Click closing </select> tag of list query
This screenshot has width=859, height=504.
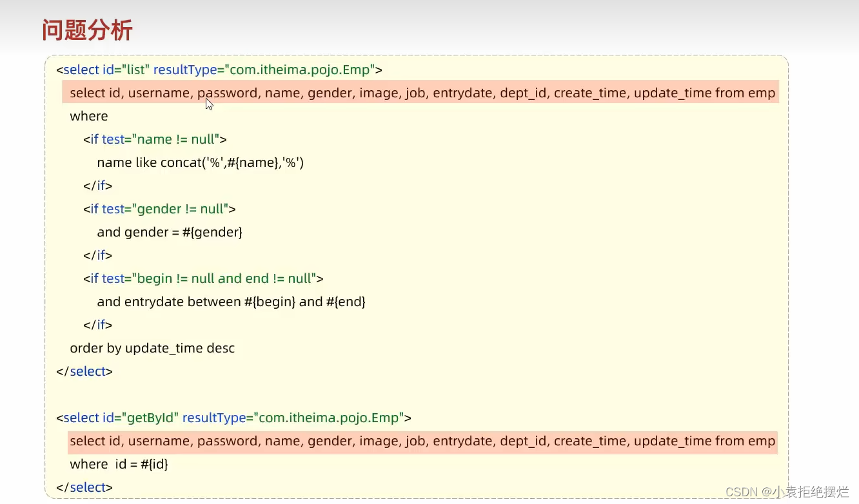click(84, 371)
